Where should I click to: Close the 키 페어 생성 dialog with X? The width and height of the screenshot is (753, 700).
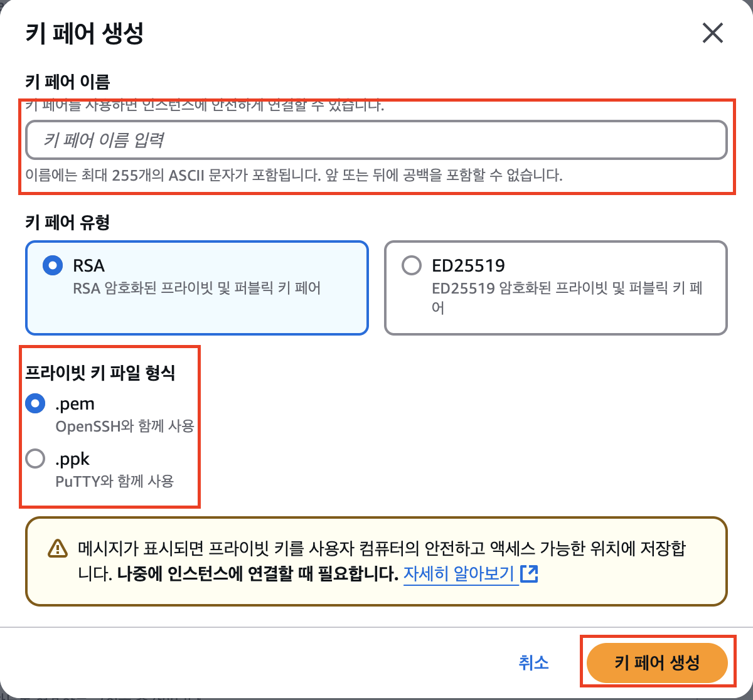[713, 33]
